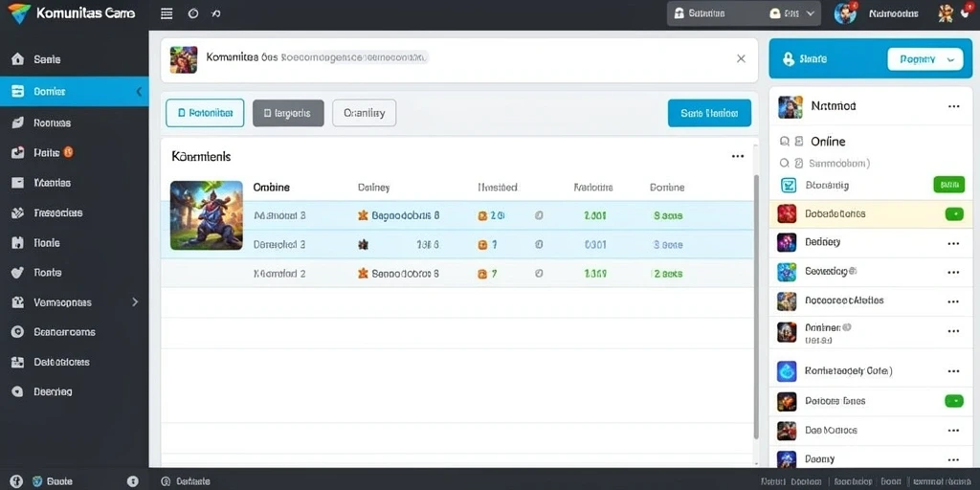Click the orange badge in the sidebar
The image size is (980, 490).
tap(68, 152)
